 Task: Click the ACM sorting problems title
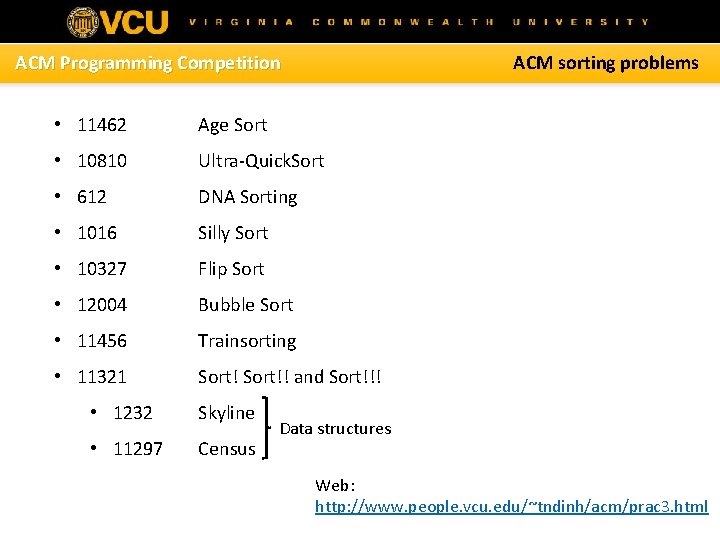click(x=605, y=63)
